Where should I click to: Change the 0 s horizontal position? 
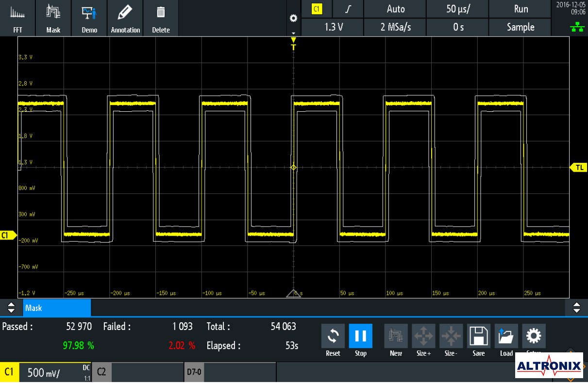[x=458, y=27]
